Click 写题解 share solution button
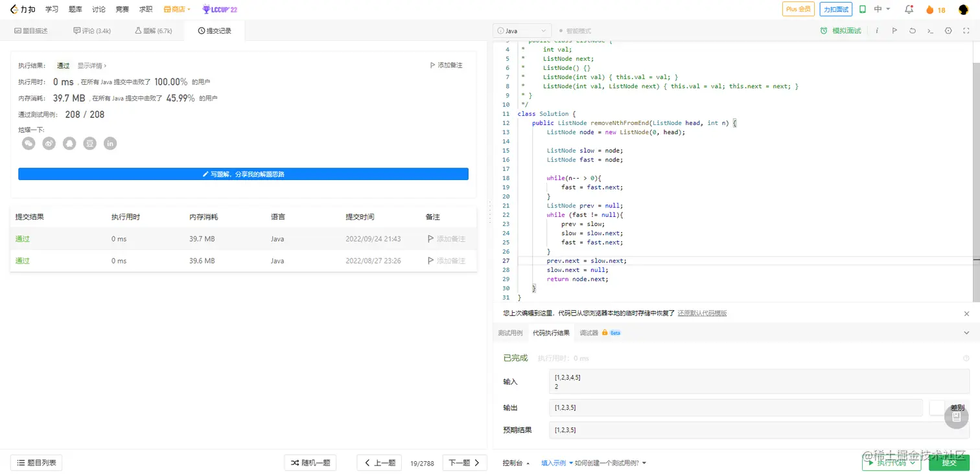The width and height of the screenshot is (980, 476). (x=243, y=174)
